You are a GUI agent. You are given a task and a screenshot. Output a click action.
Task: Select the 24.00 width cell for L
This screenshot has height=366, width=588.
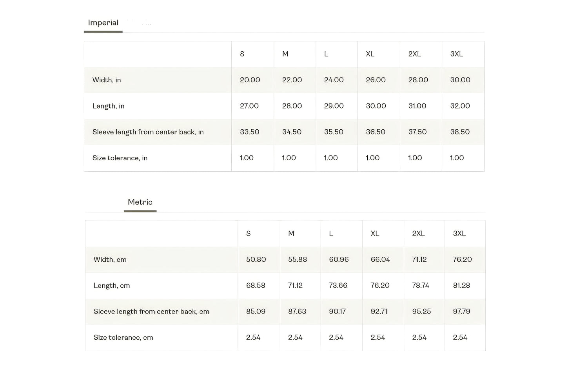(x=334, y=80)
